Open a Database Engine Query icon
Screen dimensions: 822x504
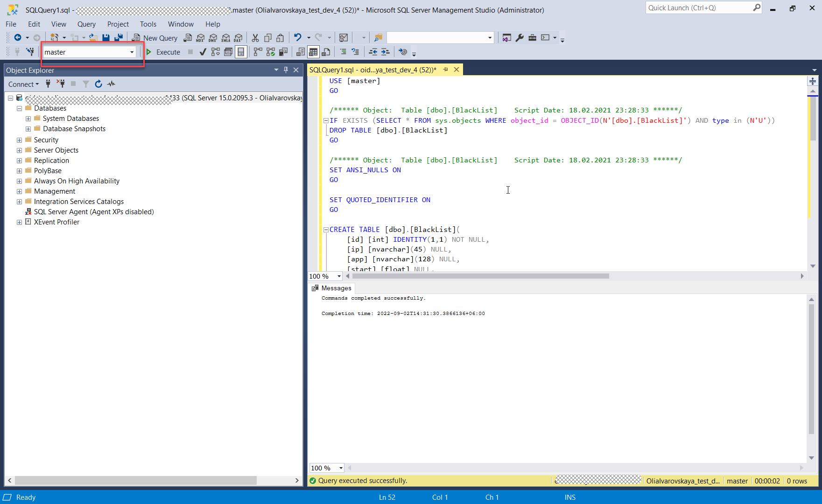tap(188, 38)
